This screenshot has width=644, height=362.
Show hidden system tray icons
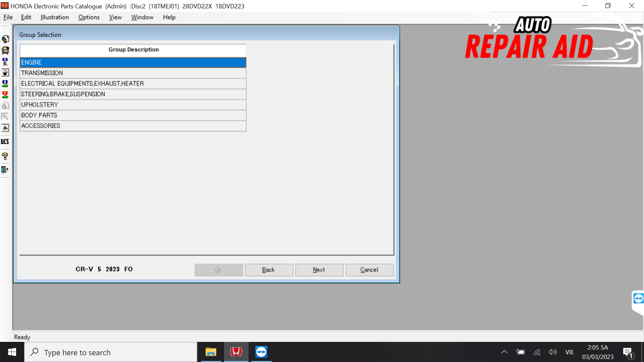(504, 352)
